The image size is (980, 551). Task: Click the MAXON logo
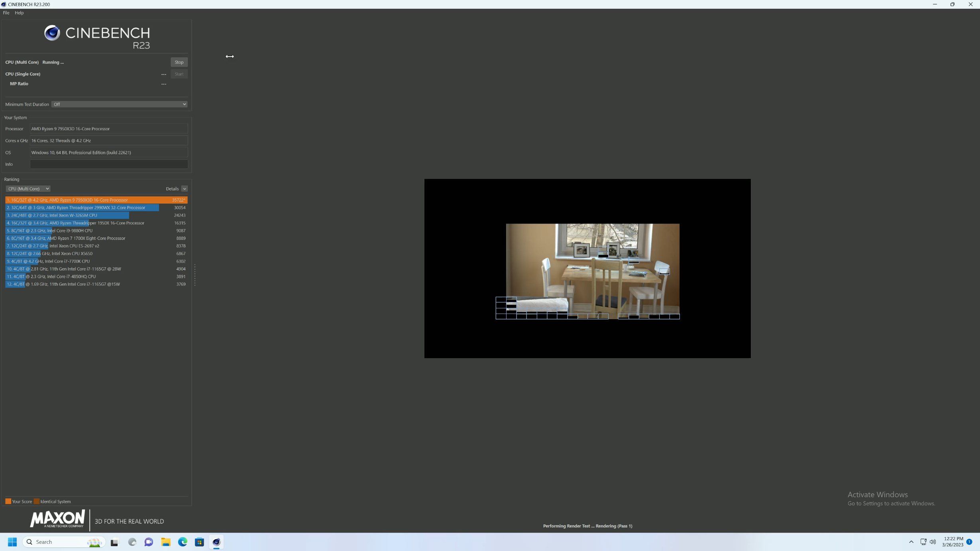tap(57, 518)
